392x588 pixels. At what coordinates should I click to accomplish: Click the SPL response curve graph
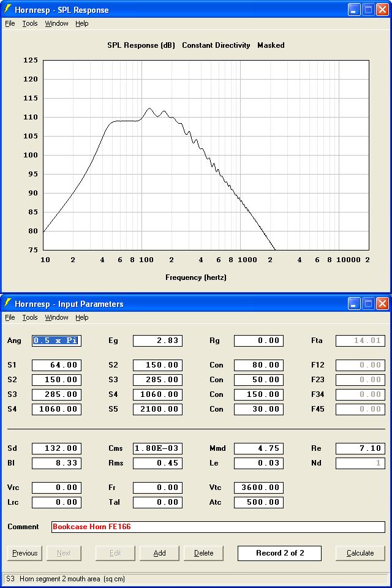[206, 155]
